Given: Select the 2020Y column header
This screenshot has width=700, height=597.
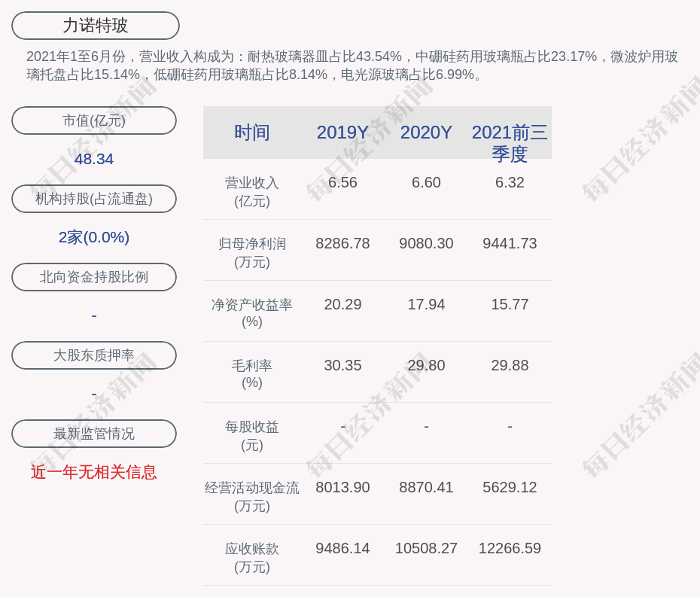Looking at the screenshot, I should (426, 132).
